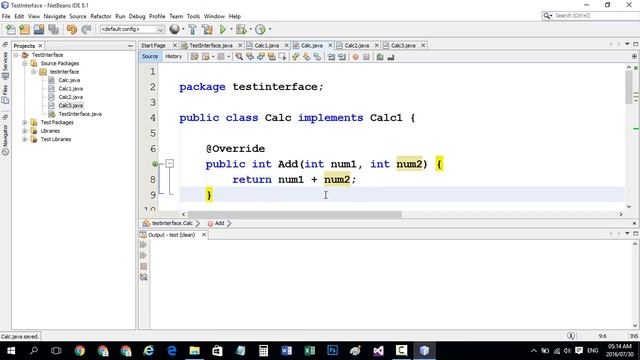
Task: Open the Debug Project dropdown arrow
Action: click(250, 29)
